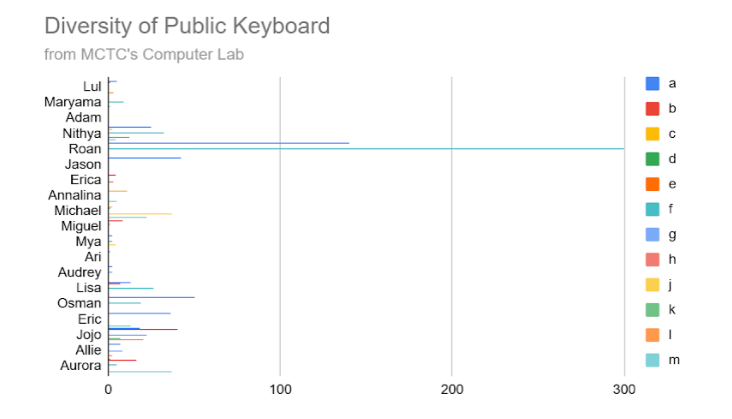Select the 'k' legend label text
The width and height of the screenshot is (732, 419).
(x=672, y=309)
